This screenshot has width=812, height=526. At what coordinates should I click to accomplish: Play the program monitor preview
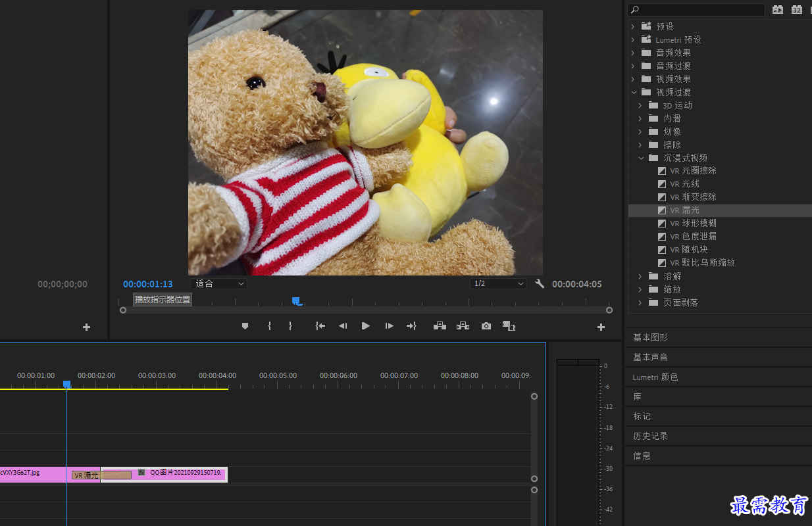click(366, 325)
